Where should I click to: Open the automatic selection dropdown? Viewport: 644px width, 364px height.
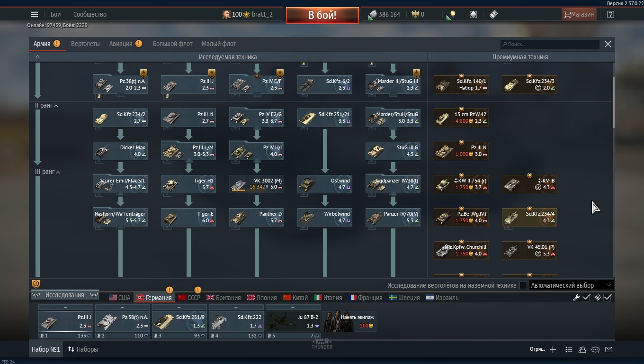(571, 285)
